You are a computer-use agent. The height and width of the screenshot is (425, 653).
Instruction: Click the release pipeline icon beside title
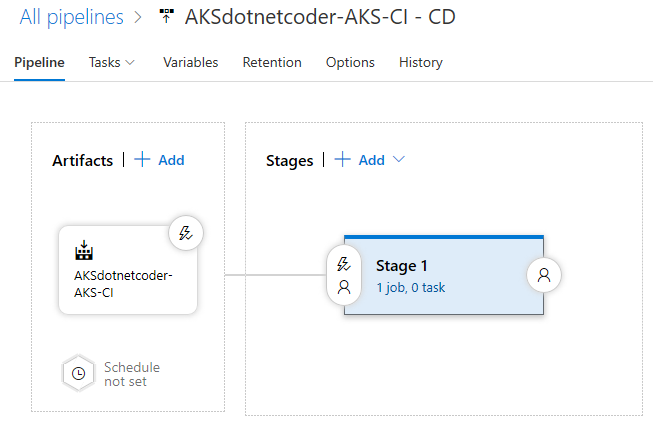click(167, 17)
